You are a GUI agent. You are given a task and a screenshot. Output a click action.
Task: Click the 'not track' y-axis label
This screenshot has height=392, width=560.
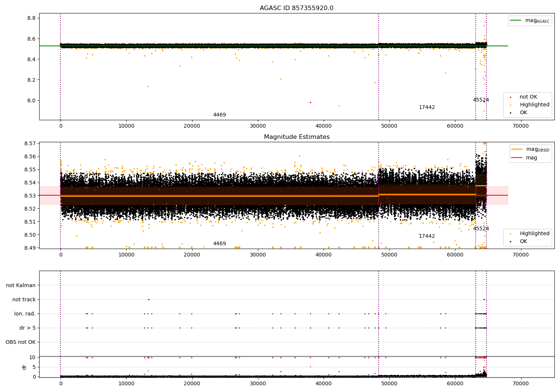24,299
